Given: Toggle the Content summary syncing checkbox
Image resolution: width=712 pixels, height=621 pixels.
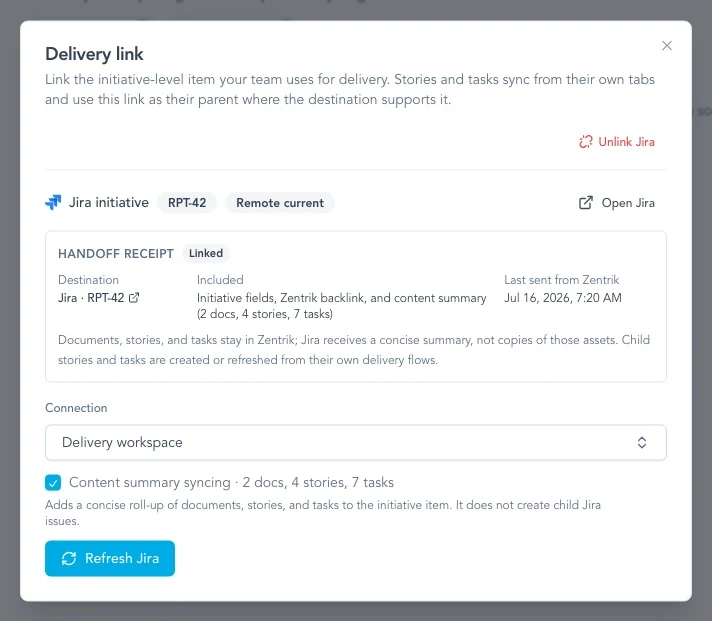Looking at the screenshot, I should (53, 483).
